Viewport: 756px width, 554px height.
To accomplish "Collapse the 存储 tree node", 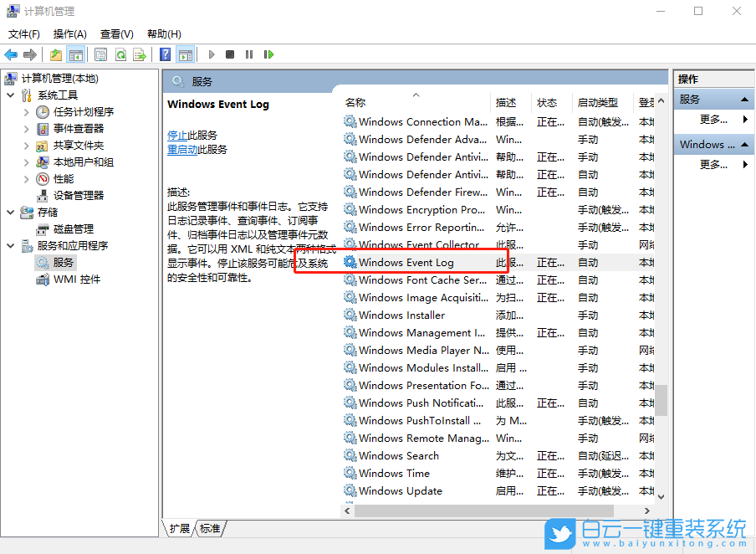I will click(x=8, y=211).
